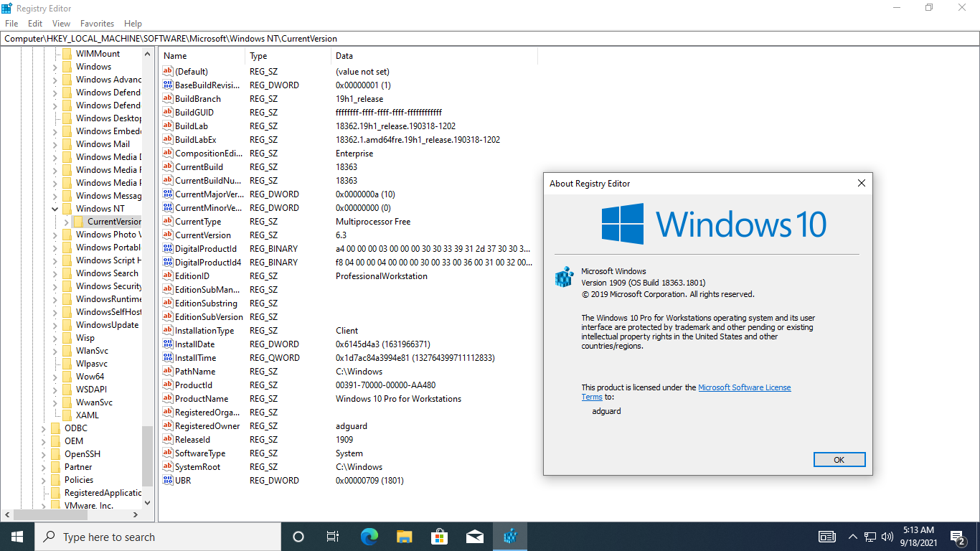The image size is (980, 551).
Task: Expand the ODBC tree node
Action: (43, 428)
